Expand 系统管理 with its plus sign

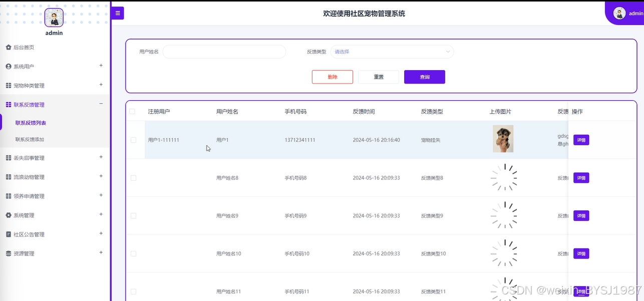101,214
